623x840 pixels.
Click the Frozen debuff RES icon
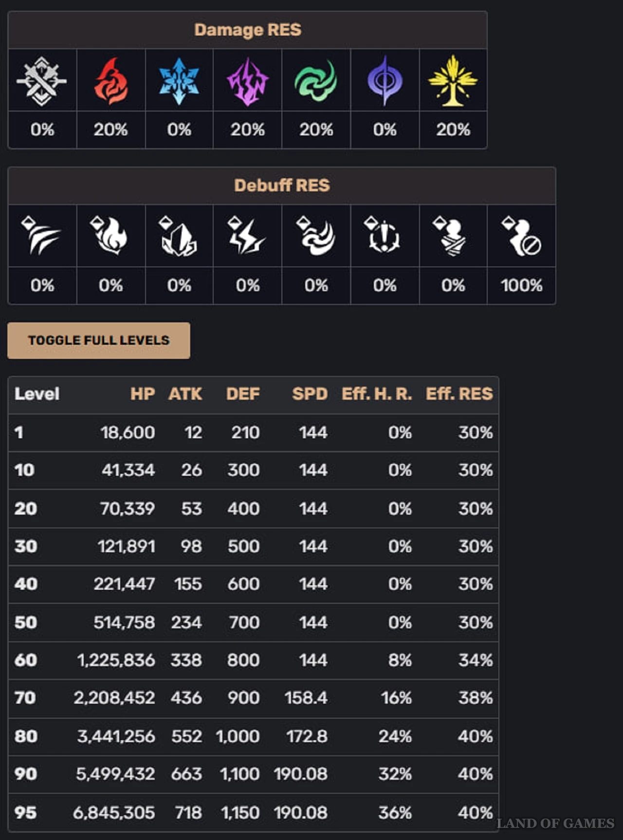point(178,236)
